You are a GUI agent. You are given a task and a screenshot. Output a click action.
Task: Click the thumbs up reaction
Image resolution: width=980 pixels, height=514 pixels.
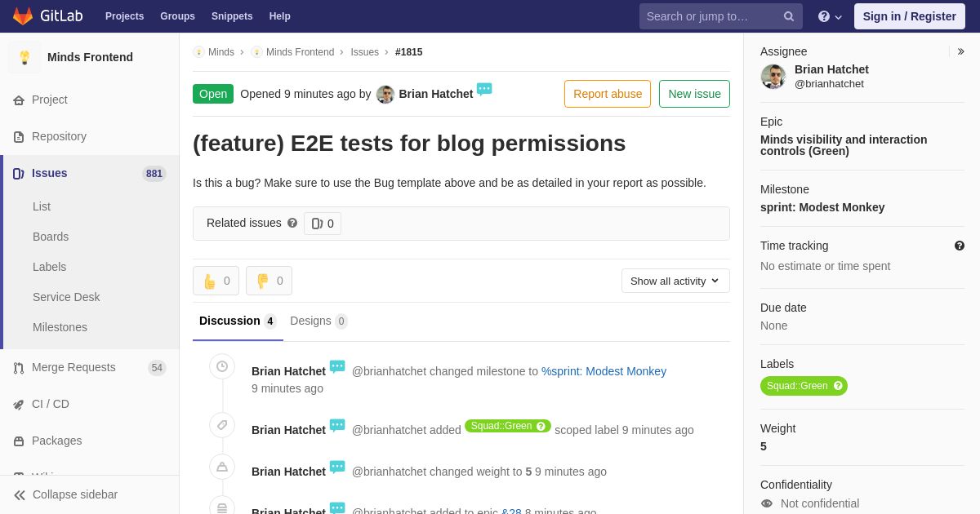tap(216, 281)
